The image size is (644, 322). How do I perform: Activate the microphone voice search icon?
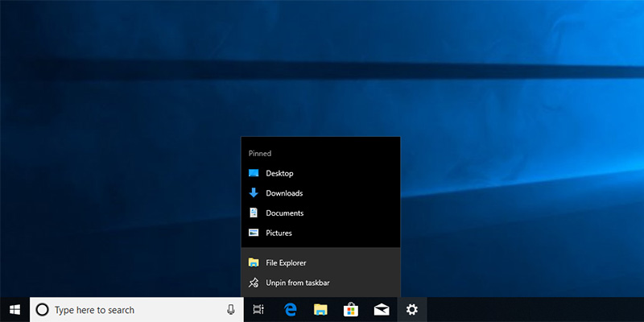point(231,309)
